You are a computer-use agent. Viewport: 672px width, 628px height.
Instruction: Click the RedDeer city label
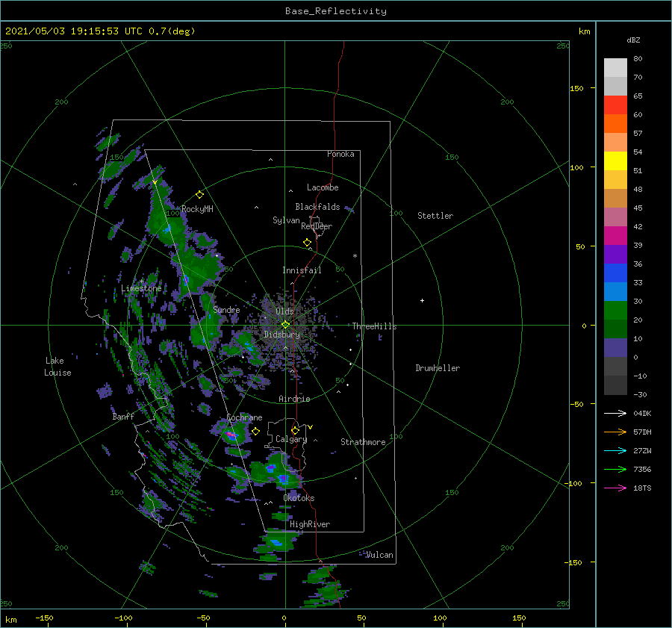317,226
